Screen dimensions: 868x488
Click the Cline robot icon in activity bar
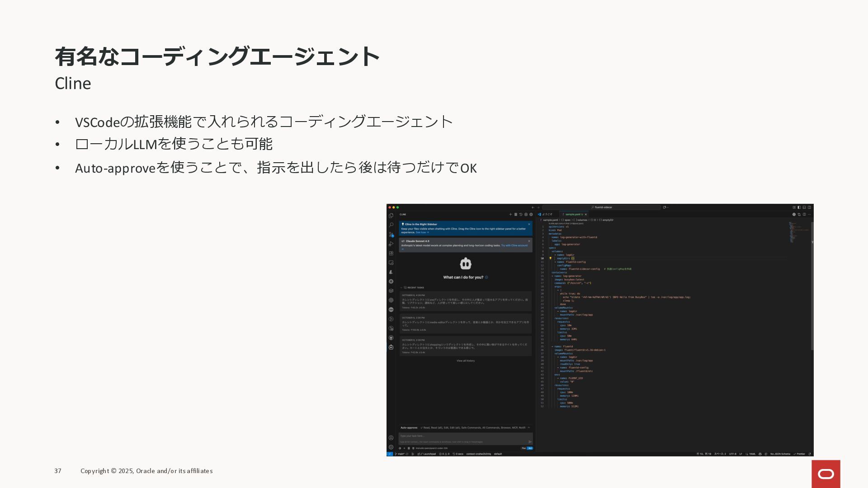pyautogui.click(x=391, y=347)
